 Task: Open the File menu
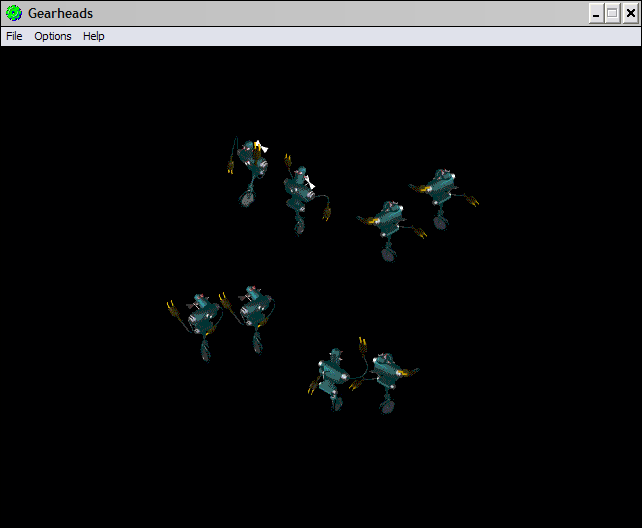[14, 36]
